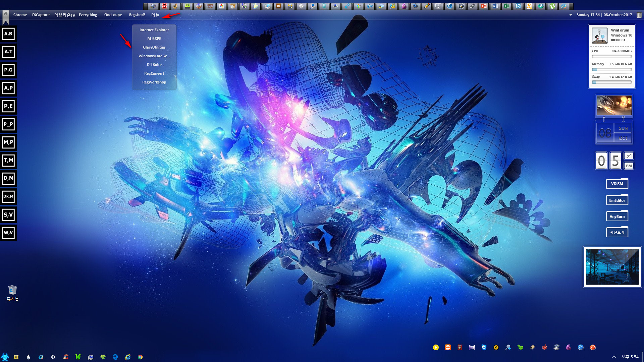Click the Rs icon in top dock
Viewport: 644px width, 362px height.
[x=529, y=6]
